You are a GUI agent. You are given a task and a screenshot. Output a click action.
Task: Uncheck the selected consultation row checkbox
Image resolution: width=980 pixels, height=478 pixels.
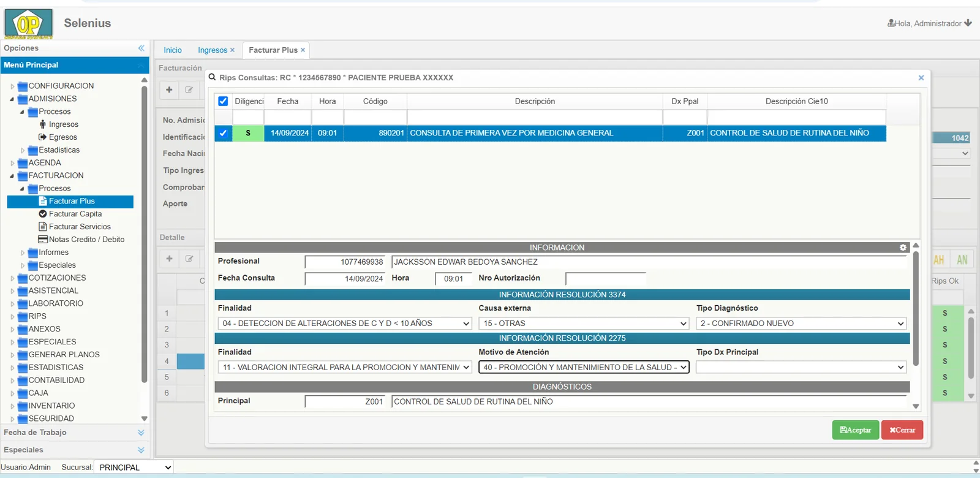(x=223, y=133)
